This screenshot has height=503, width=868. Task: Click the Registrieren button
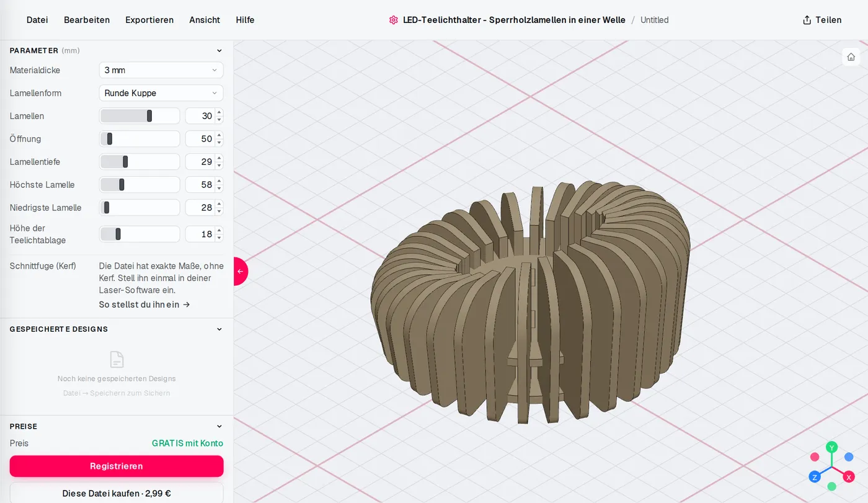(x=117, y=466)
